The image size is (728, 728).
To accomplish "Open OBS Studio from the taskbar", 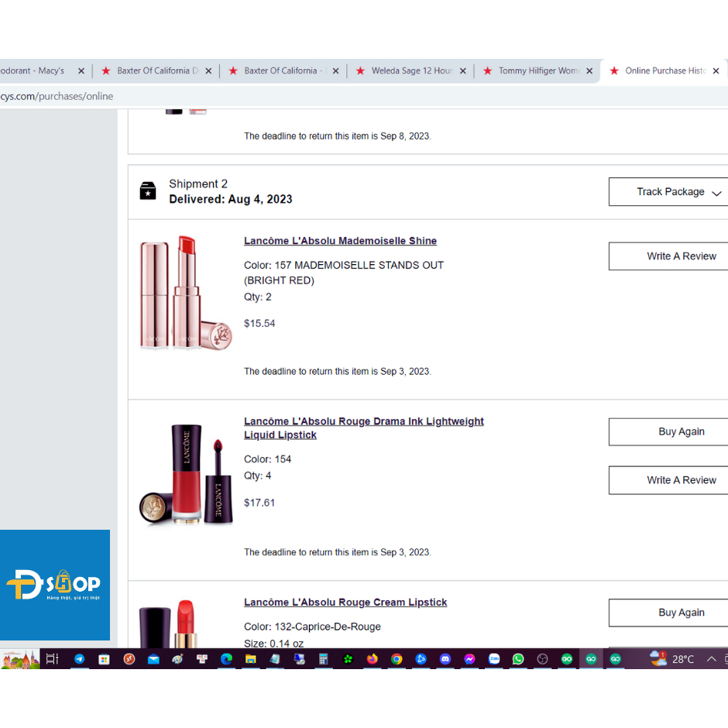I will click(542, 659).
